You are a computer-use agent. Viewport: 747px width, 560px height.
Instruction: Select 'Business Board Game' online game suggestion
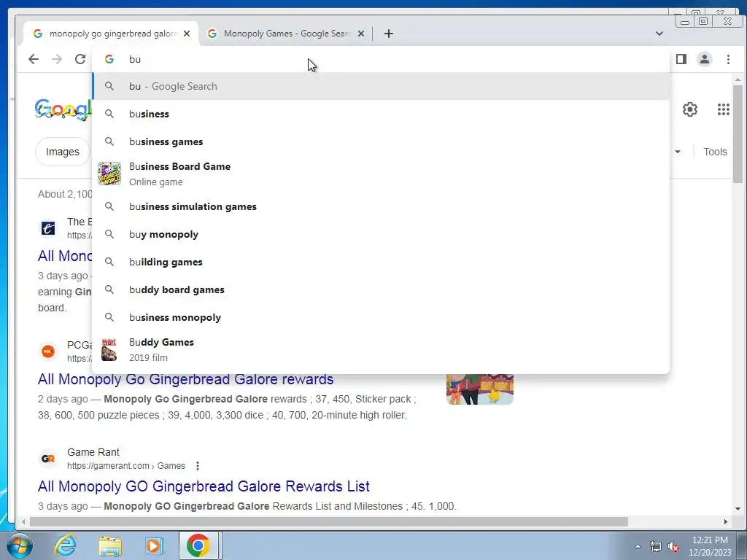coord(381,174)
